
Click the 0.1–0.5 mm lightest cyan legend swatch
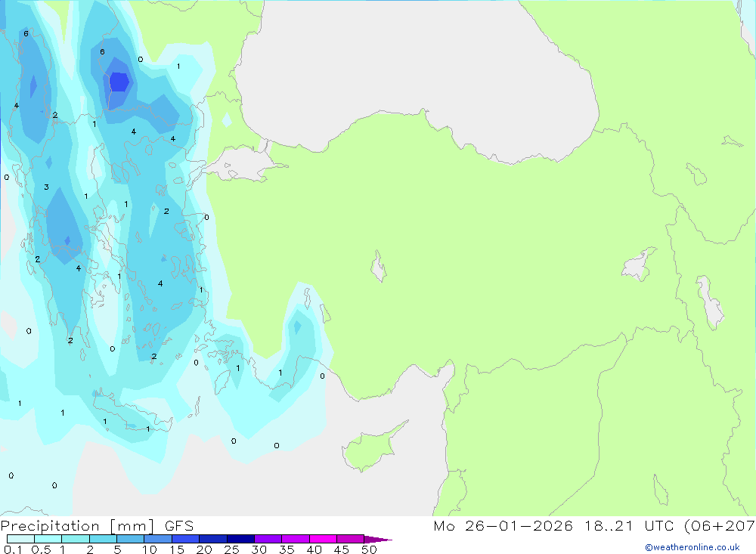(x=20, y=539)
